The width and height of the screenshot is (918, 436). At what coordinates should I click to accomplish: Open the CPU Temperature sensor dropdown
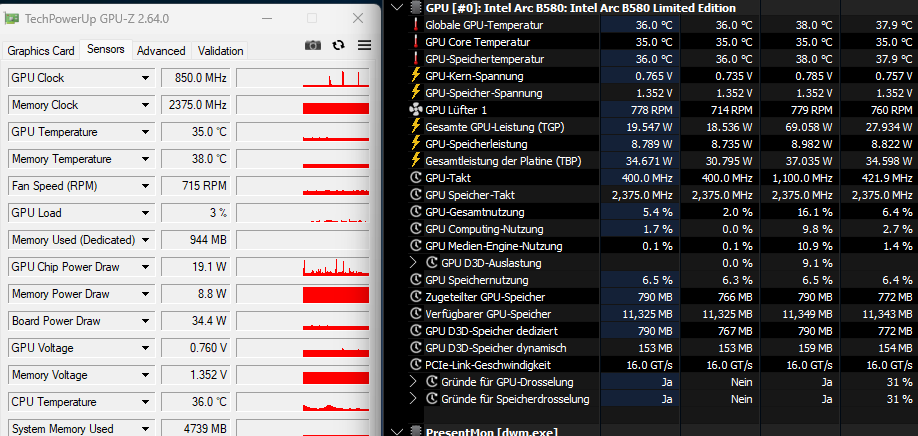(x=145, y=402)
